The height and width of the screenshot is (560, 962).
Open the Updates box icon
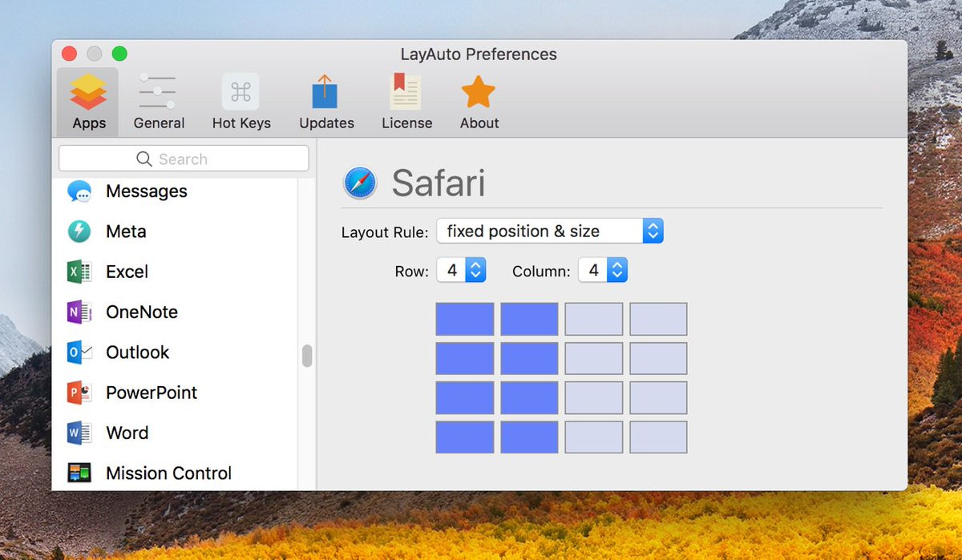click(x=325, y=91)
